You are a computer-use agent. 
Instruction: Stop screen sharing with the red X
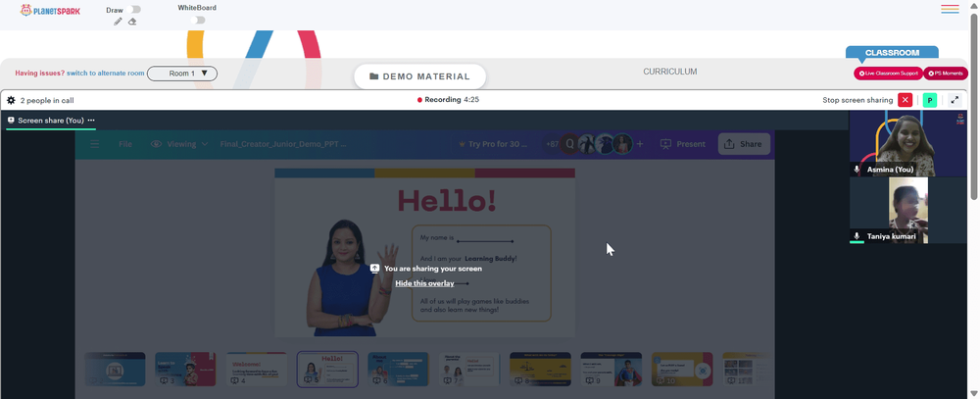tap(905, 100)
